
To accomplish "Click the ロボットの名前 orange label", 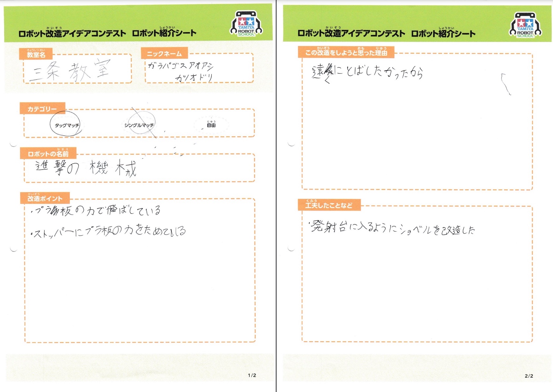I will (48, 153).
